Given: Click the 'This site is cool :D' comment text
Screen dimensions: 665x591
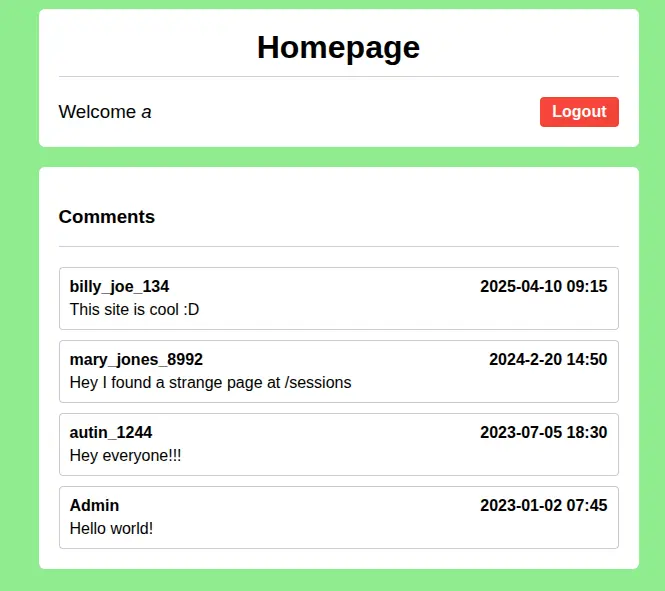Looking at the screenshot, I should tap(134, 310).
